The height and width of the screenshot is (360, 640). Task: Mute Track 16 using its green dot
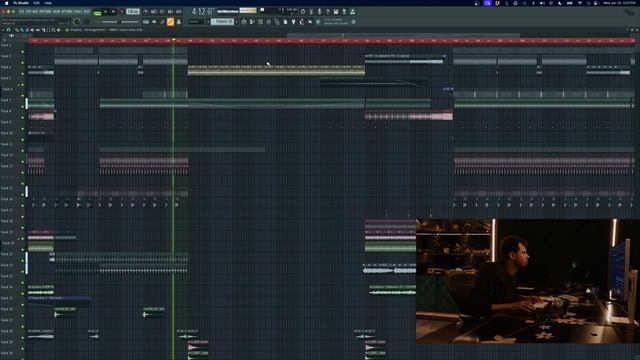22,205
